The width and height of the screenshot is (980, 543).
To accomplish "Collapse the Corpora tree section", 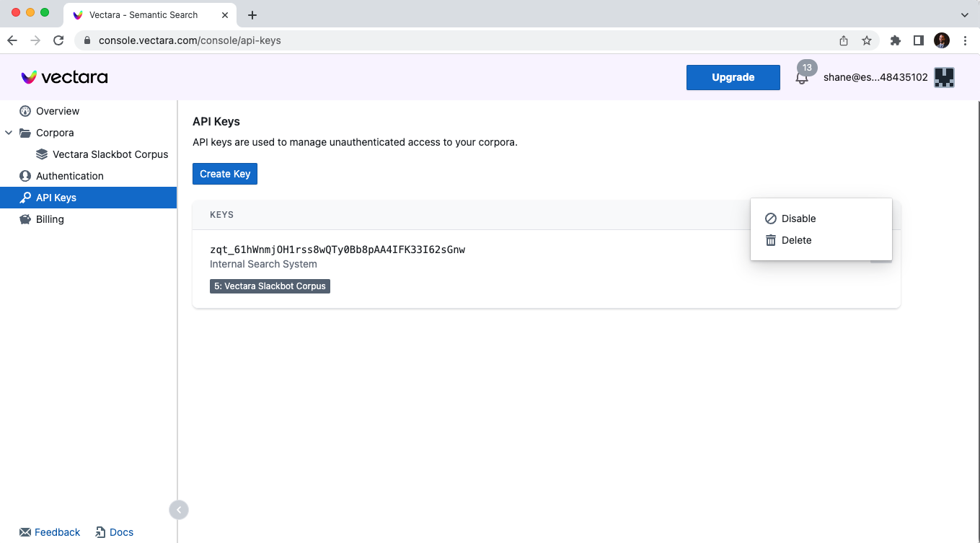I will tap(8, 133).
